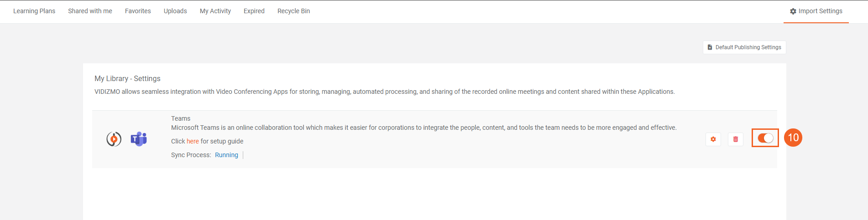This screenshot has width=868, height=220.
Task: Click the orange number 10 badge
Action: [793, 138]
